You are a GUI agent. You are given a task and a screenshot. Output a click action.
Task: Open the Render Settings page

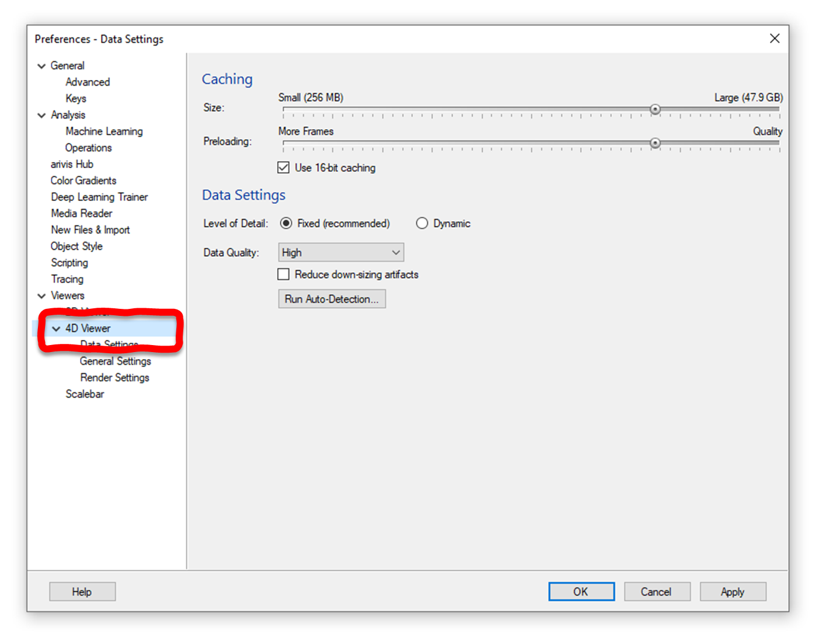114,377
